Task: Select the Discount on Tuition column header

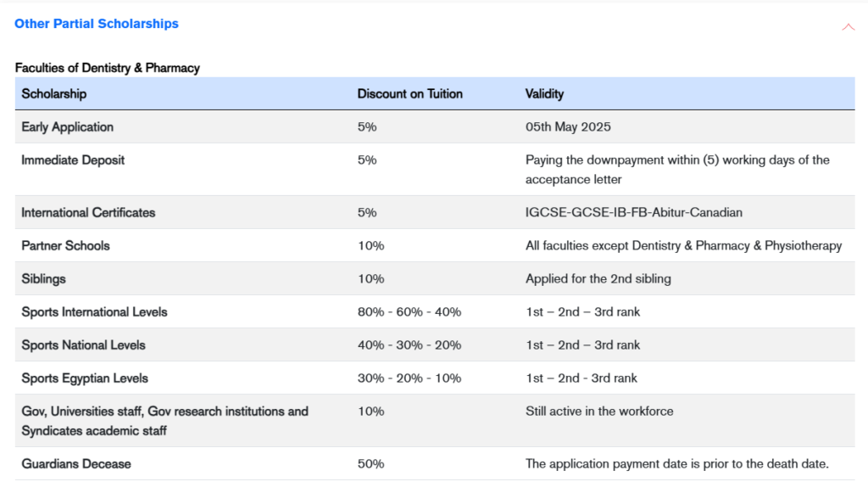Action: tap(409, 94)
